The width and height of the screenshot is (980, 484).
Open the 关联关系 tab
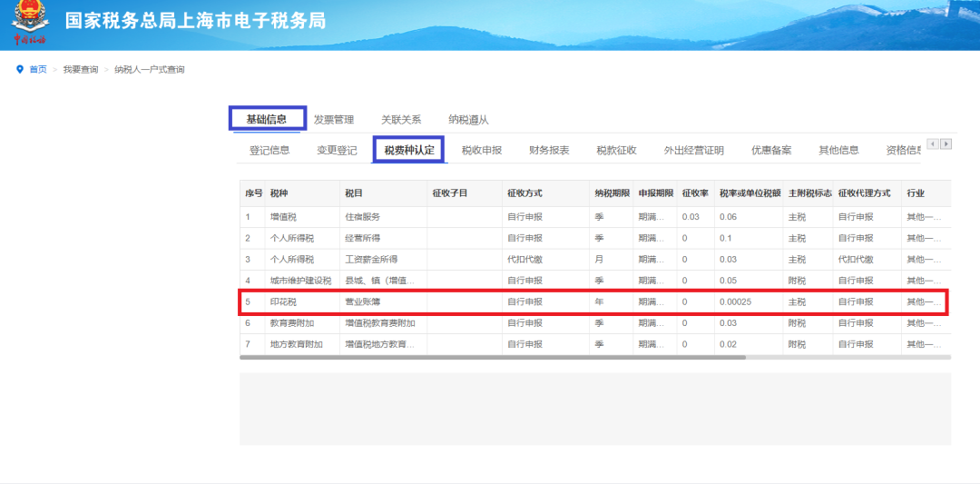pyautogui.click(x=401, y=120)
